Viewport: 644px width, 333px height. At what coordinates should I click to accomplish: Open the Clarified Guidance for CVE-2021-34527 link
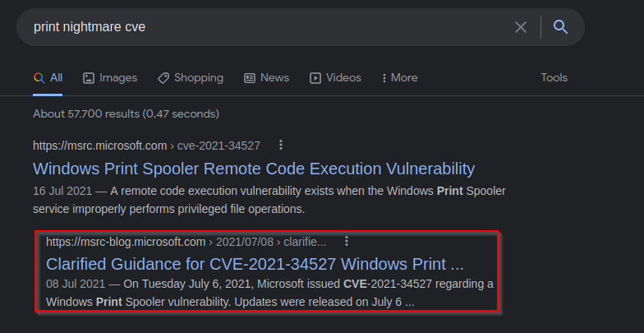[255, 264]
